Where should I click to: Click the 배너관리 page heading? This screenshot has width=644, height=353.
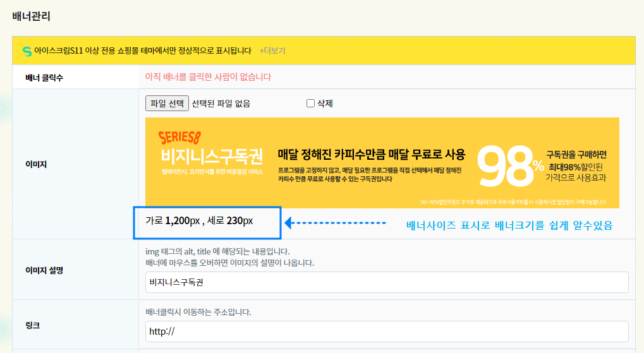pos(31,16)
